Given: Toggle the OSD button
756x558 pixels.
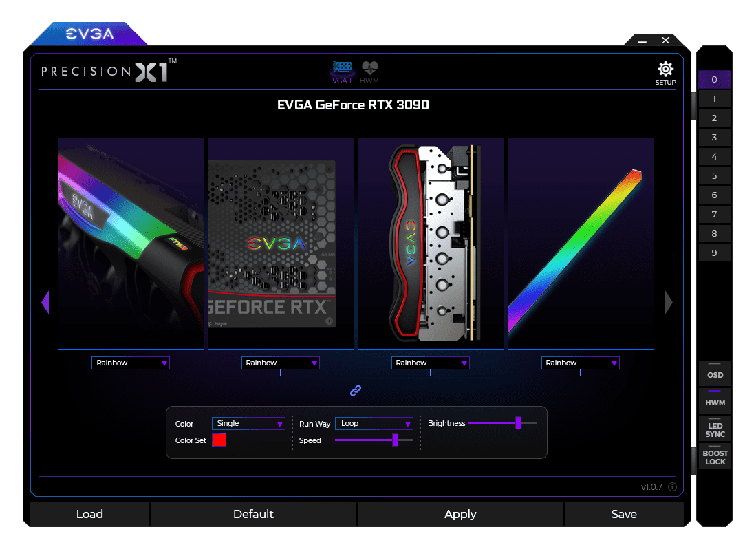Looking at the screenshot, I should tap(715, 372).
